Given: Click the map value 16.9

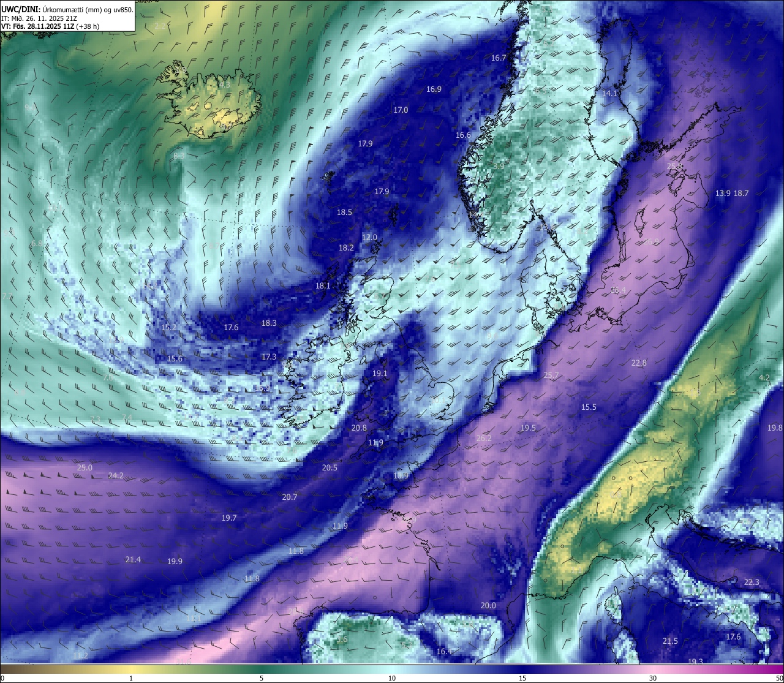Looking at the screenshot, I should point(434,89).
